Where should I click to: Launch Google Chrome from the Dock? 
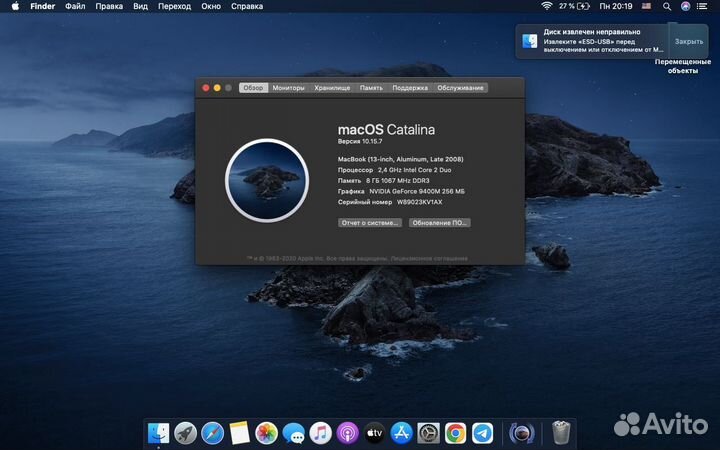456,433
